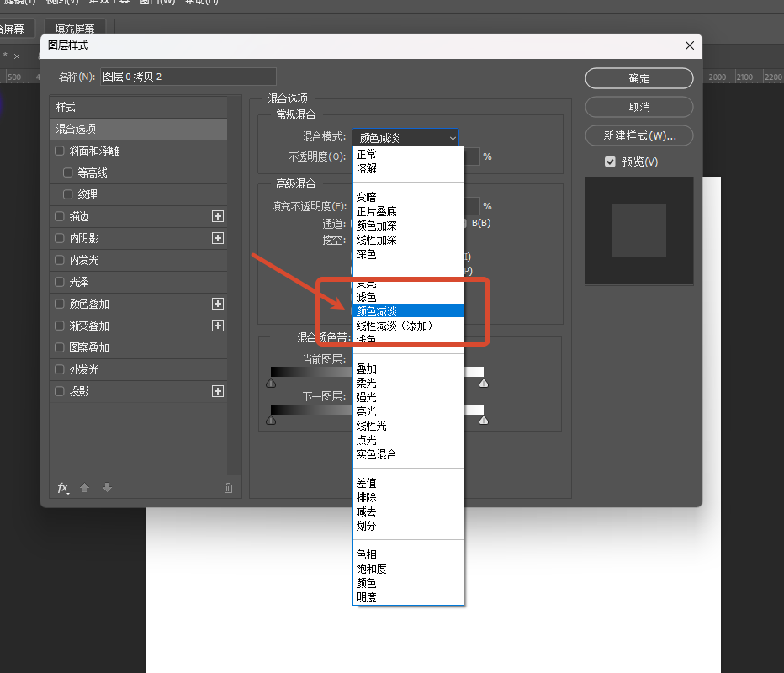
Task: Select 划分 blend mode
Action: (x=409, y=526)
